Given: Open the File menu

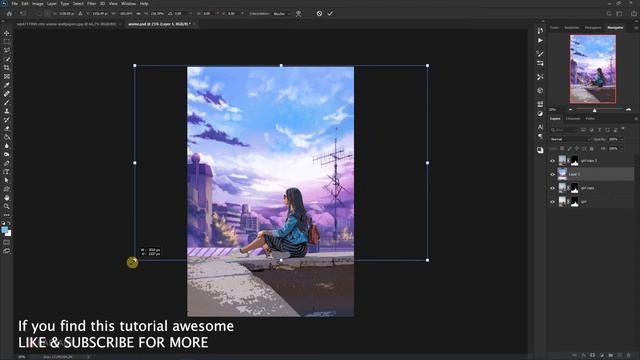Looking at the screenshot, I should click(x=14, y=4).
